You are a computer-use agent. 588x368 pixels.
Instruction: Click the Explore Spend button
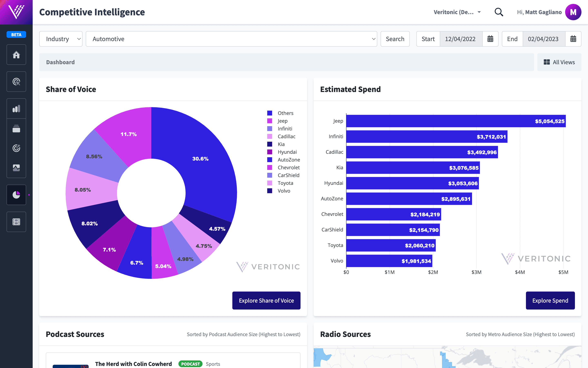550,301
